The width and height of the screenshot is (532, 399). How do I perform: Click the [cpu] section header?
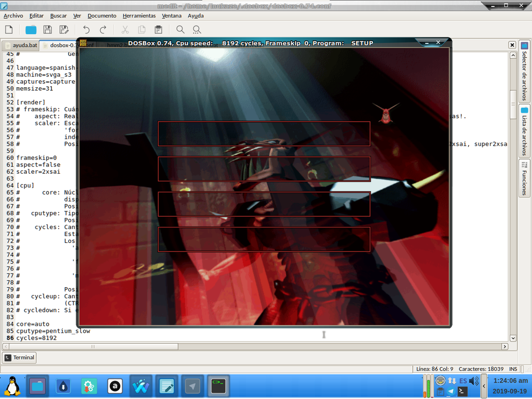click(x=25, y=186)
